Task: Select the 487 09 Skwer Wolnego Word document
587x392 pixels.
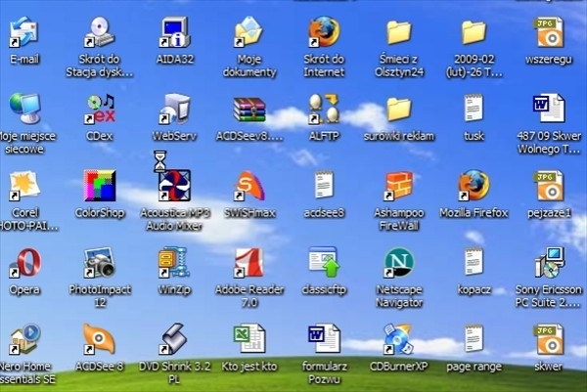Action: point(549,109)
